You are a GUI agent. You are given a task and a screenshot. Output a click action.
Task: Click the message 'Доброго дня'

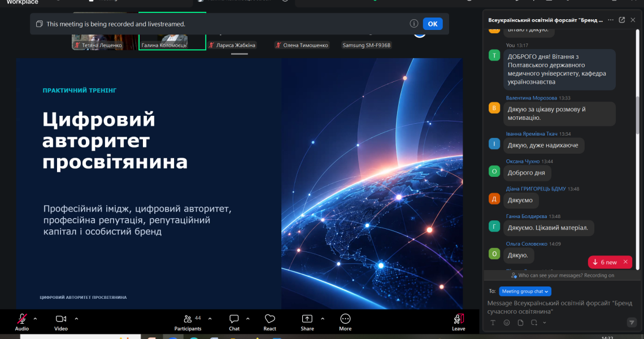(x=526, y=172)
